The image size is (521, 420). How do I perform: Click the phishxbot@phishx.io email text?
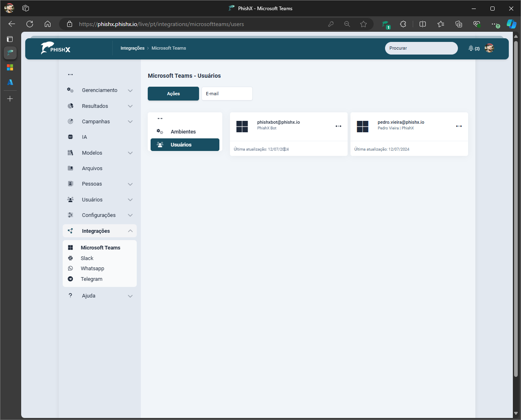[x=278, y=122]
